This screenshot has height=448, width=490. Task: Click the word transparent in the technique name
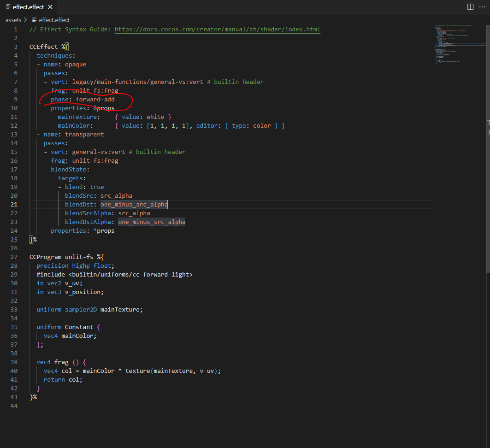[84, 135]
